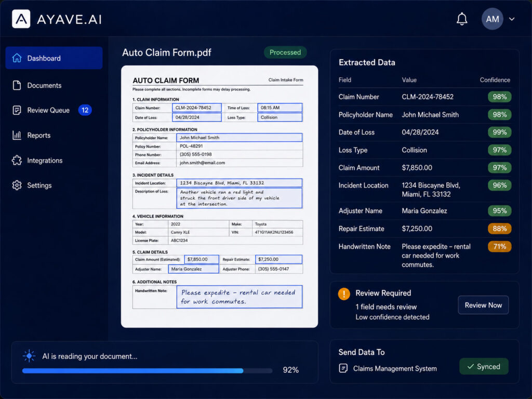The image size is (532, 399).
Task: Click the 97% confidence badge for Claim Amount
Action: pyautogui.click(x=499, y=168)
